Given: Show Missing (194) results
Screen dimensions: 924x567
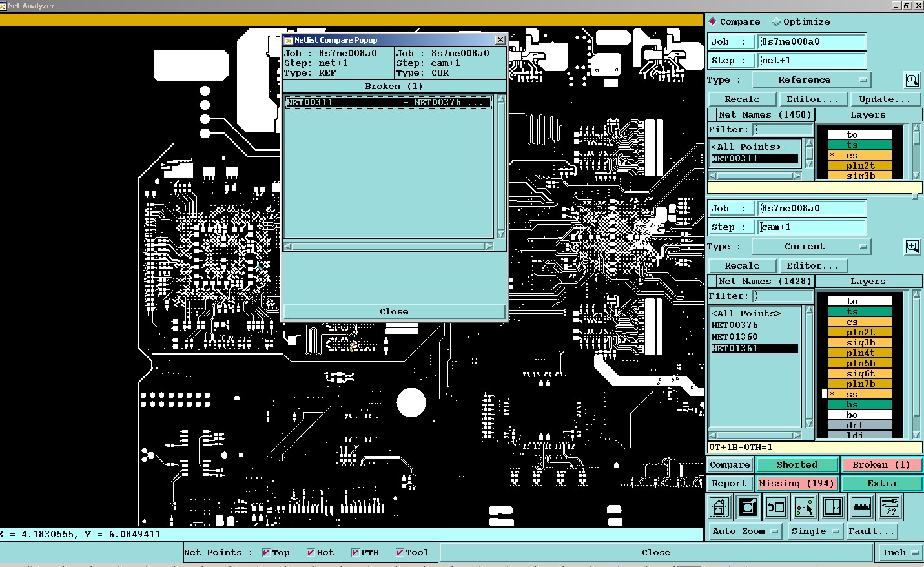Looking at the screenshot, I should 797,484.
